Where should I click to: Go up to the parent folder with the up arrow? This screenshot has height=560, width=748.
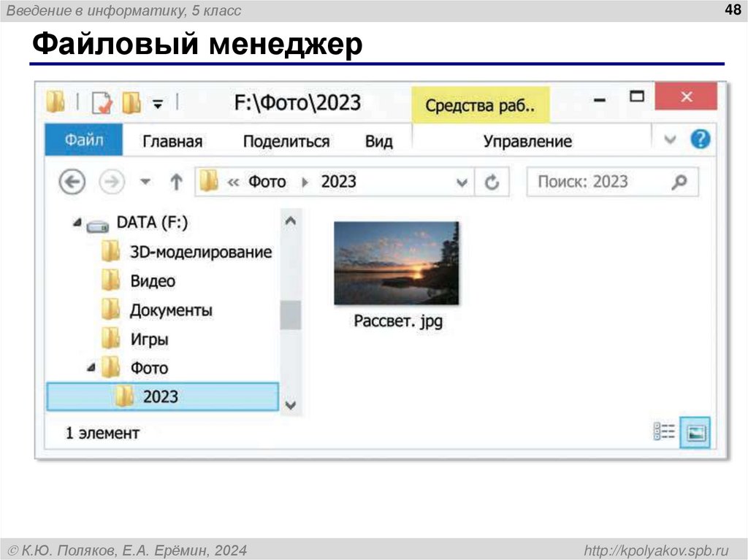(176, 181)
